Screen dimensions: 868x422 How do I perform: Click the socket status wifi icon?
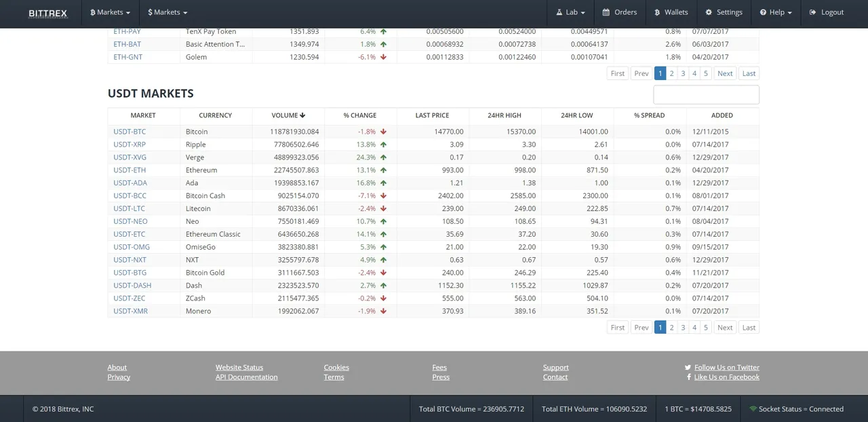(x=753, y=409)
